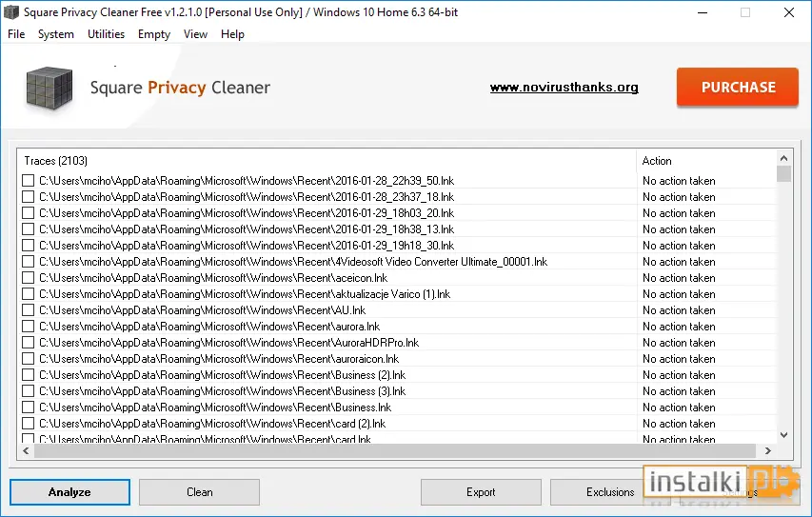Check the 2016-01-29_18h03_20.lnk trace checkbox
Image resolution: width=812 pixels, height=517 pixels.
(28, 213)
